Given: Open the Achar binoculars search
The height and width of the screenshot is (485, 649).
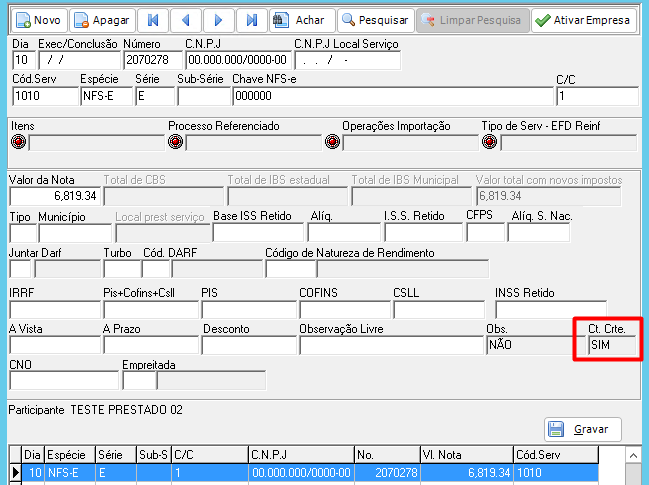Looking at the screenshot, I should [302, 20].
